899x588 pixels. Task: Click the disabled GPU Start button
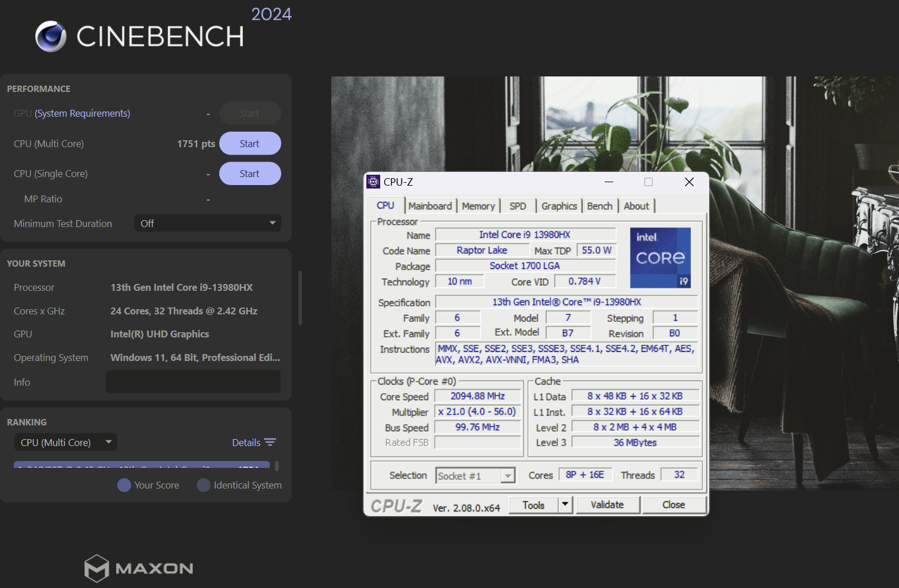pyautogui.click(x=250, y=113)
